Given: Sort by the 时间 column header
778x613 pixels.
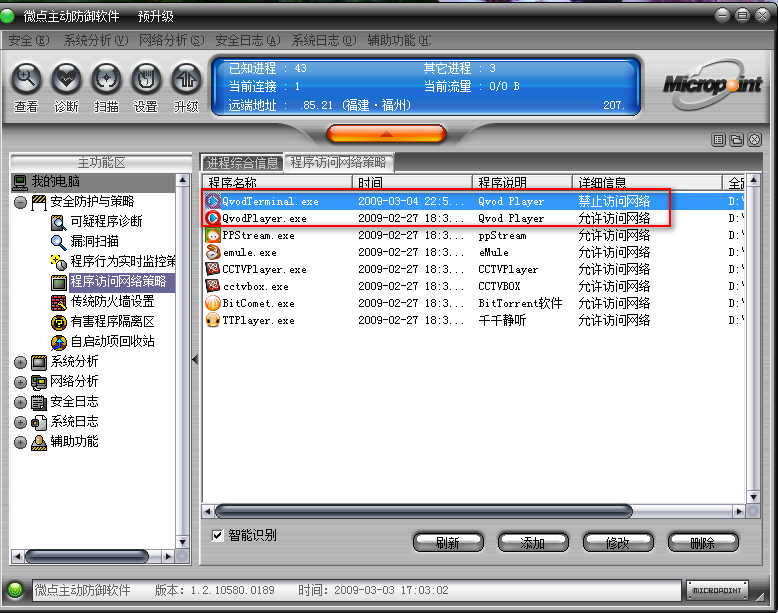Looking at the screenshot, I should click(413, 182).
